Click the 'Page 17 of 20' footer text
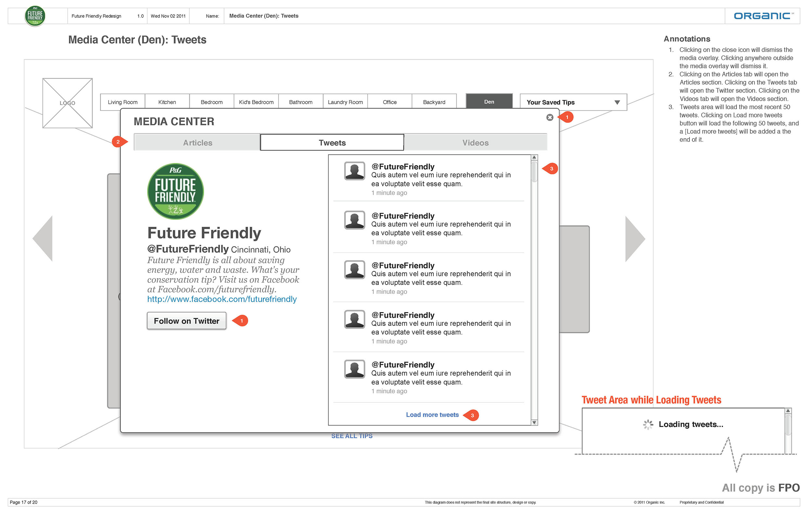812x515 pixels. [24, 502]
